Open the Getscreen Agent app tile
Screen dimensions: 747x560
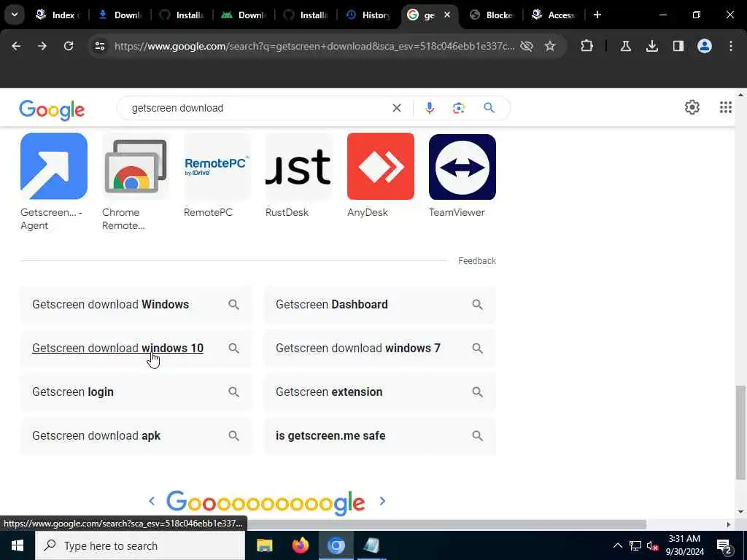tap(53, 182)
